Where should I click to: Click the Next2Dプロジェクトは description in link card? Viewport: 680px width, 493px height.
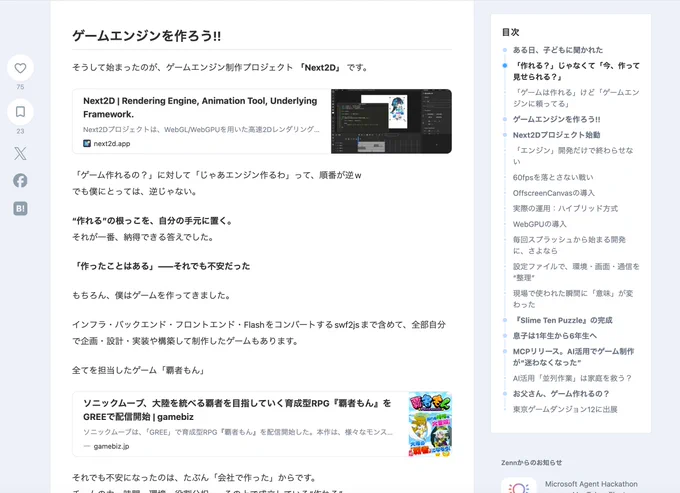coord(201,130)
